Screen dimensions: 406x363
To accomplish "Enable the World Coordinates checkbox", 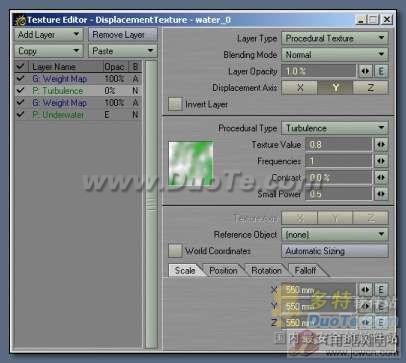I will [x=175, y=251].
